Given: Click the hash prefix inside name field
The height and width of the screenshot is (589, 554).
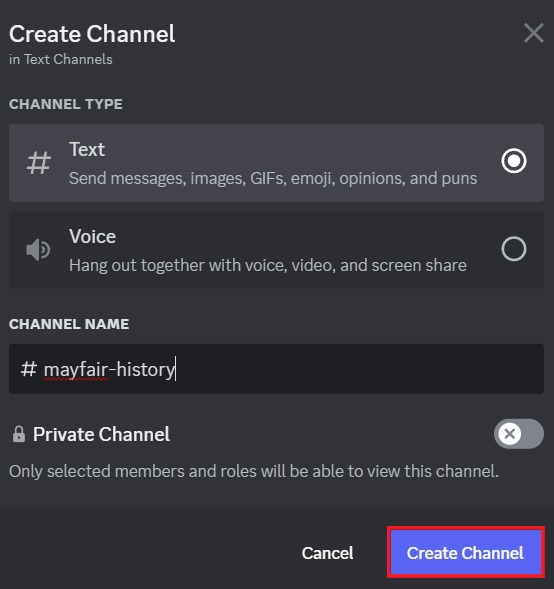Looking at the screenshot, I should (x=29, y=369).
